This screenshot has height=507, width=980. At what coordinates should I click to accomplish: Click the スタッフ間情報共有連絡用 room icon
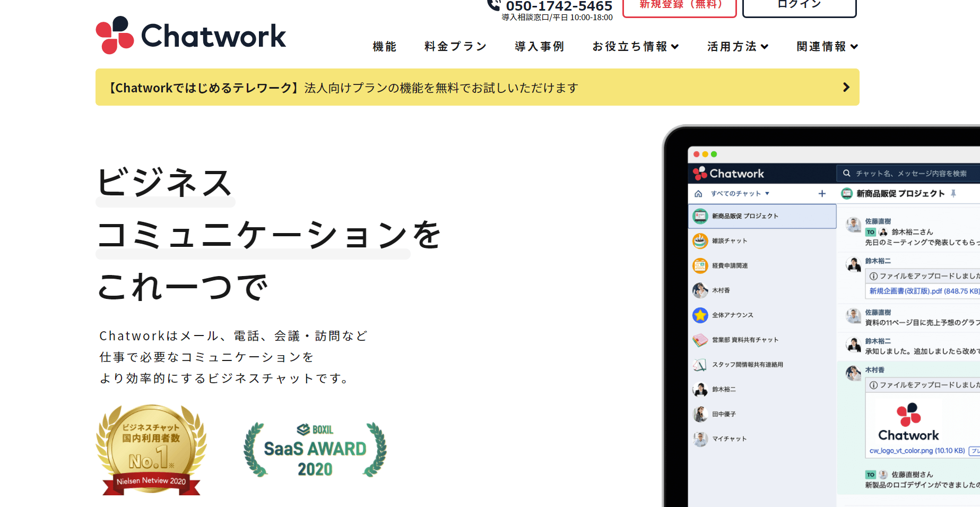pyautogui.click(x=700, y=365)
